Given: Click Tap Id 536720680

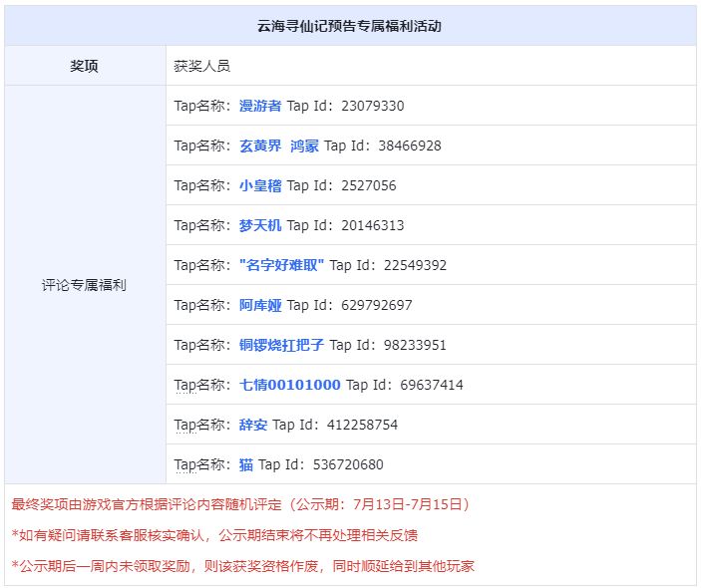Looking at the screenshot, I should (x=321, y=464).
